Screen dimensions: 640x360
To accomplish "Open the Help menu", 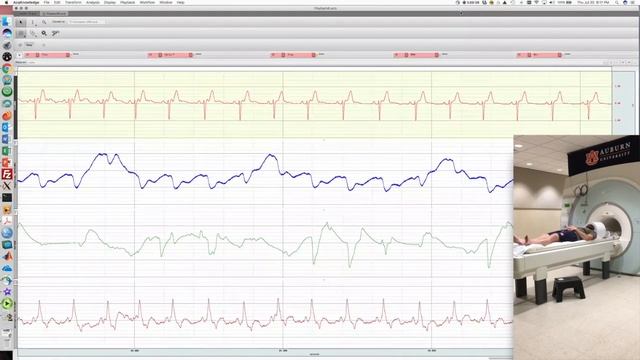I will [180, 2].
